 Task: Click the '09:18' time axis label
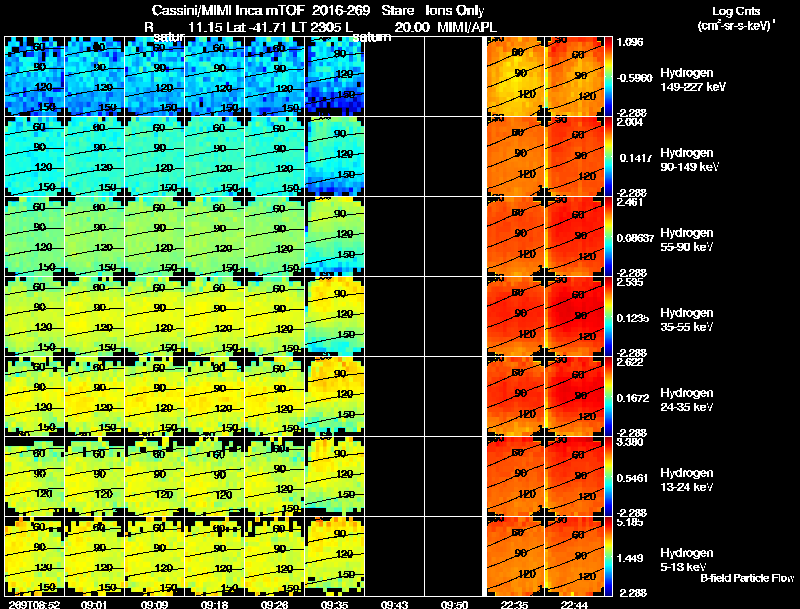pos(214,604)
